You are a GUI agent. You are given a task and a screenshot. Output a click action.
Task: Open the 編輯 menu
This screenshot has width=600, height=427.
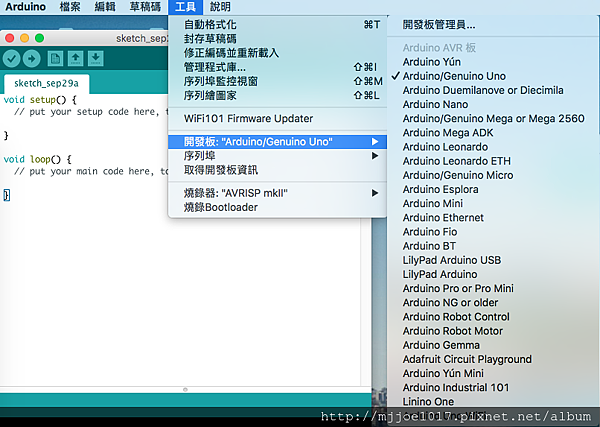pyautogui.click(x=105, y=7)
